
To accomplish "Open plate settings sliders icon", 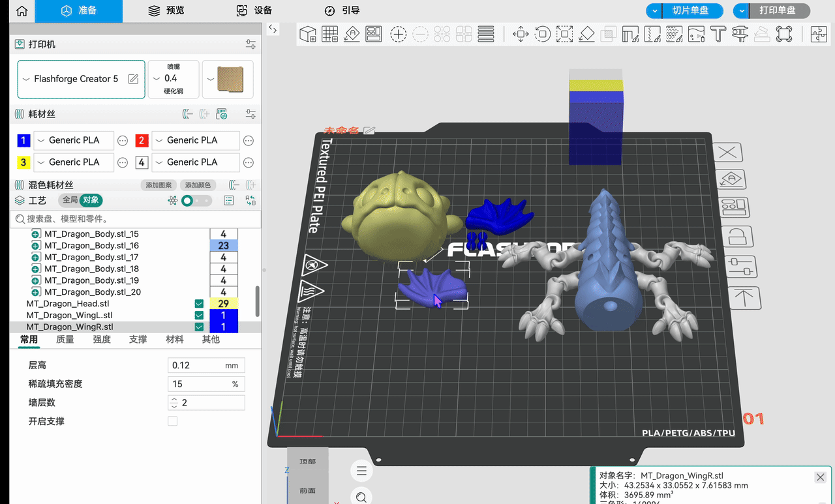I will click(740, 266).
